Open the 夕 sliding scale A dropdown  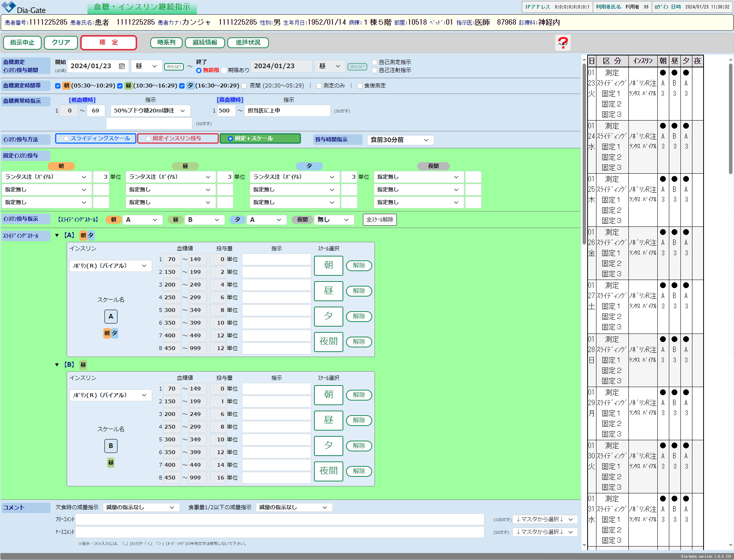pyautogui.click(x=266, y=220)
